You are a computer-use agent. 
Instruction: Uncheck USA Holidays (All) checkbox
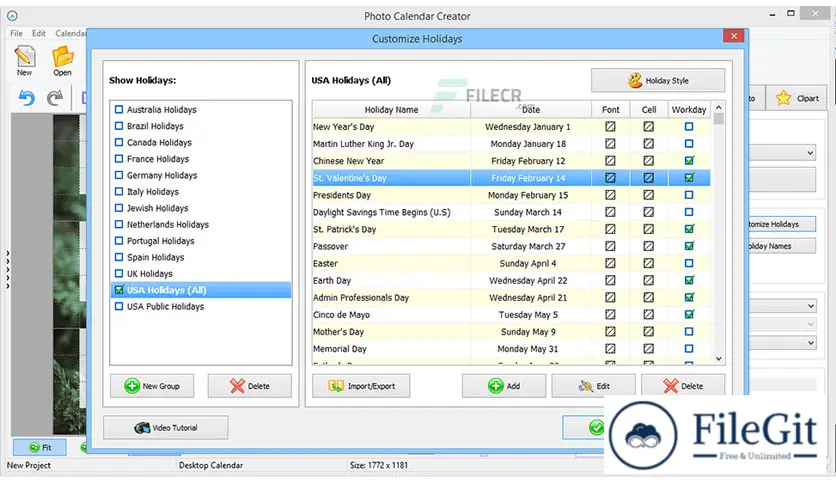pos(119,290)
